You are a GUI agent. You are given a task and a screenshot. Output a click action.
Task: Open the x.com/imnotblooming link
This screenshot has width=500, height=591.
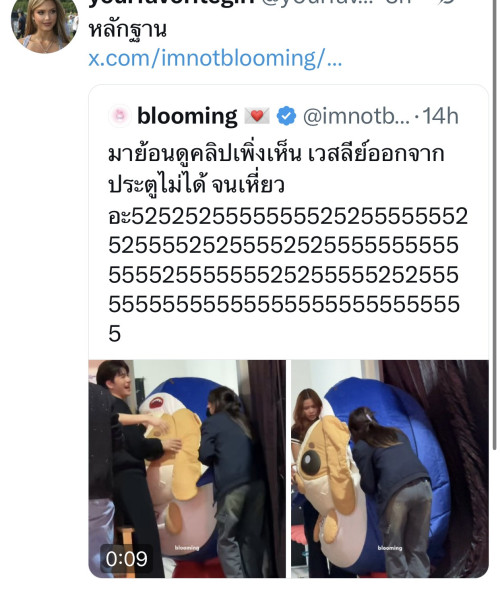click(215, 59)
